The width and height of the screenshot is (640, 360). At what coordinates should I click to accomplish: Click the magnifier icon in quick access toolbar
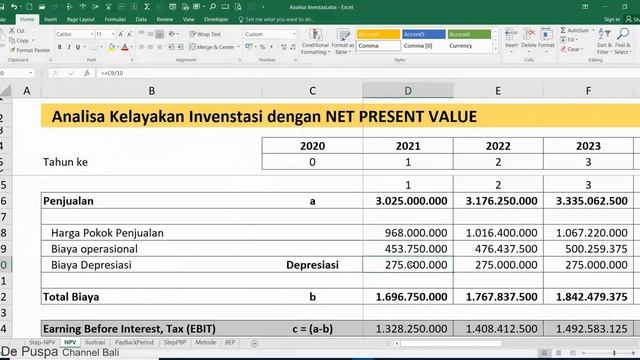[212, 7]
